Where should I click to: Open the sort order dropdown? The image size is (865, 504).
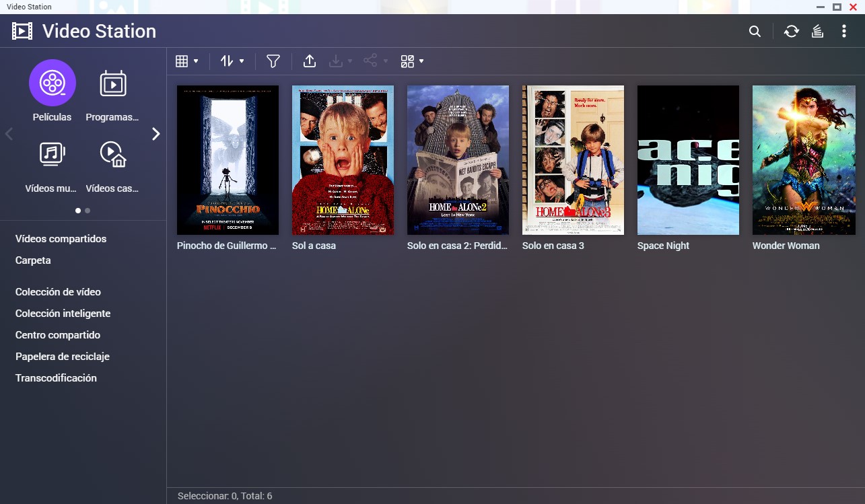pos(232,61)
